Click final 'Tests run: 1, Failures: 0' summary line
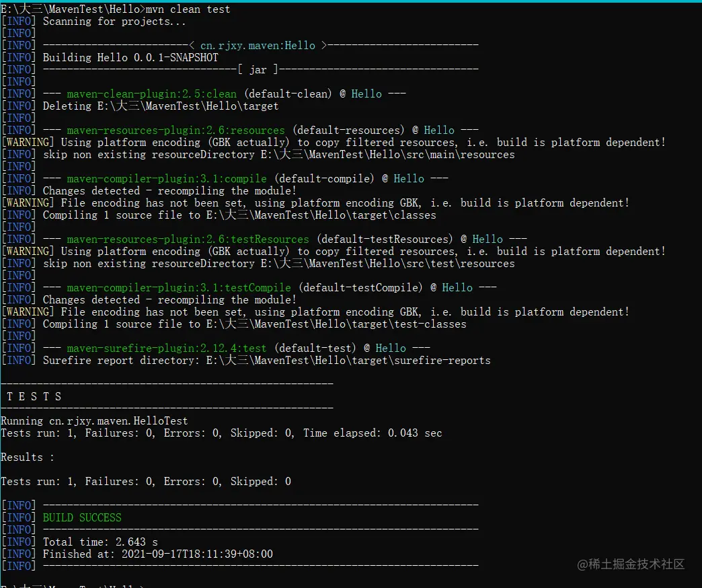The image size is (702, 588). [x=146, y=482]
